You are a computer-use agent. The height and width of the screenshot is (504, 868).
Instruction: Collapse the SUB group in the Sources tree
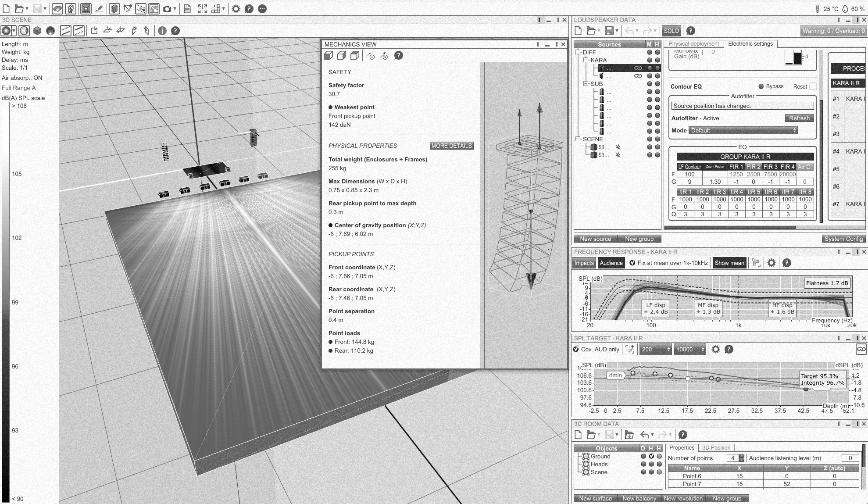(586, 84)
